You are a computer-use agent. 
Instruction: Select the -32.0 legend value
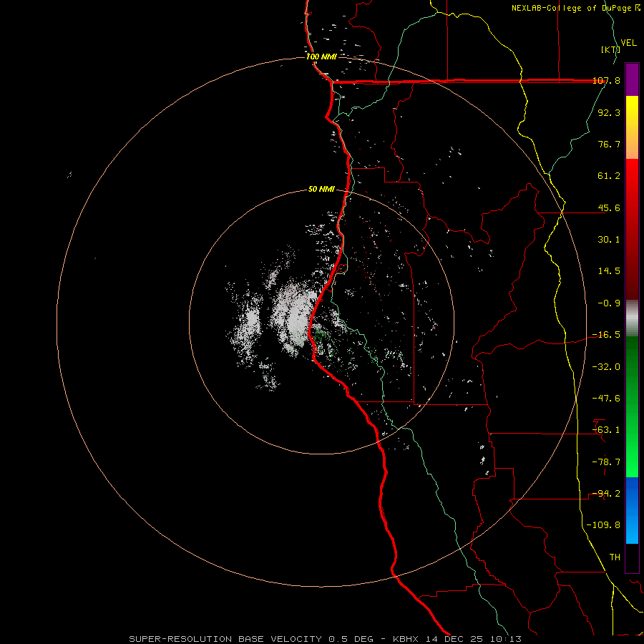click(606, 367)
